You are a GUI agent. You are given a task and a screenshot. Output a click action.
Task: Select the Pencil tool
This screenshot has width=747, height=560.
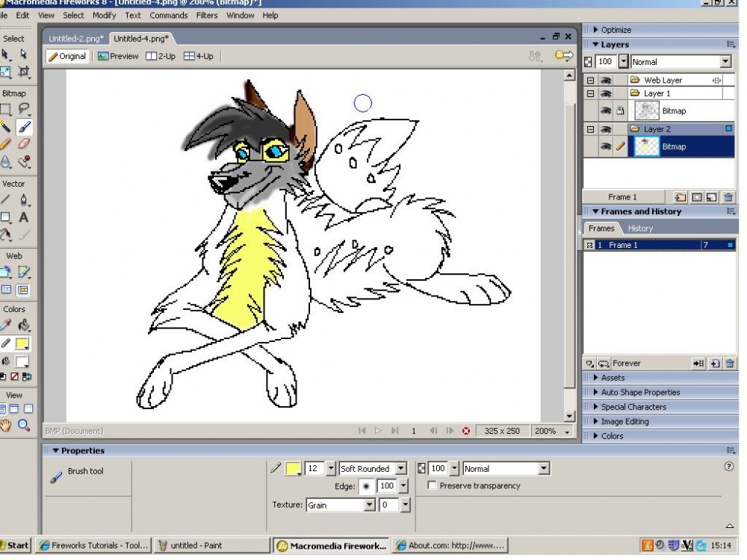click(x=5, y=144)
